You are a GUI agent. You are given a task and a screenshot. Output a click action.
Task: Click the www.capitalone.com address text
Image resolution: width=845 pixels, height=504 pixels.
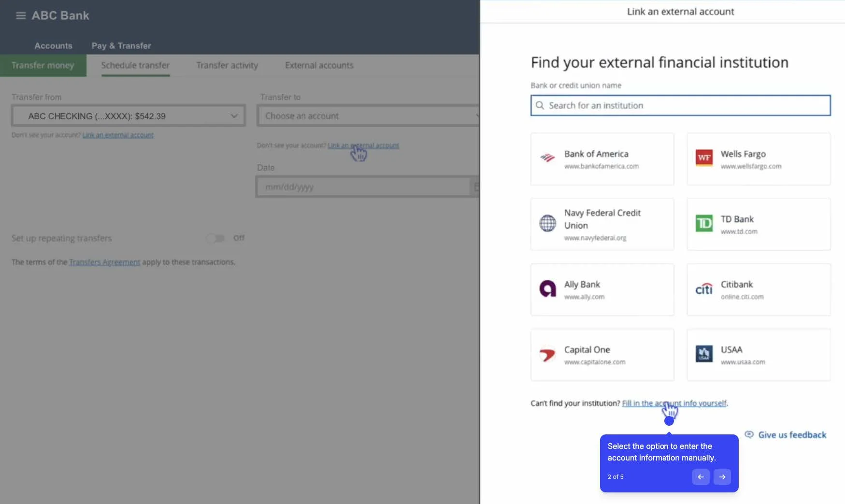click(595, 362)
